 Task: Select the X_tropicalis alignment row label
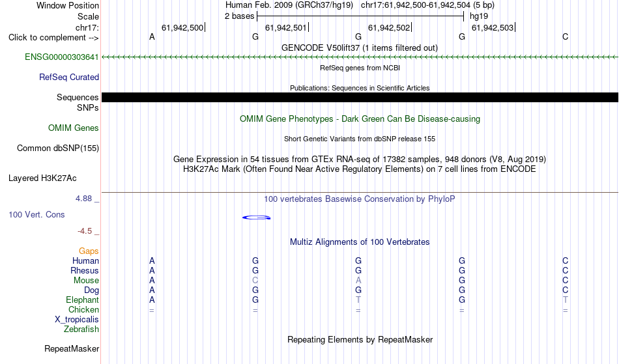point(77,320)
